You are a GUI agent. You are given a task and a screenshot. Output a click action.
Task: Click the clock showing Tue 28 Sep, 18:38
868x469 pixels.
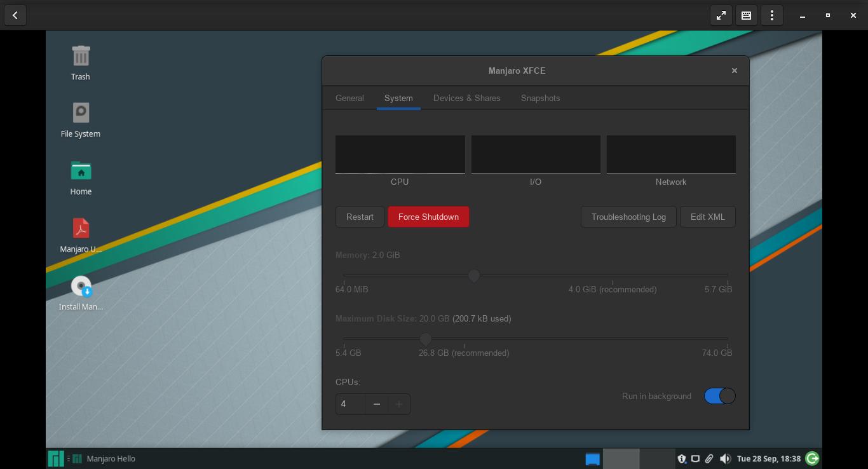coord(769,458)
